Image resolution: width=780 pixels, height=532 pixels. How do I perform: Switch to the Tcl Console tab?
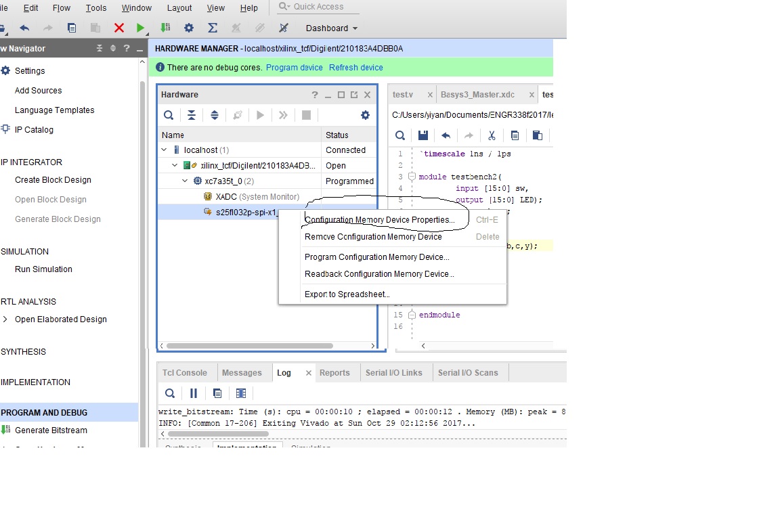(x=185, y=373)
